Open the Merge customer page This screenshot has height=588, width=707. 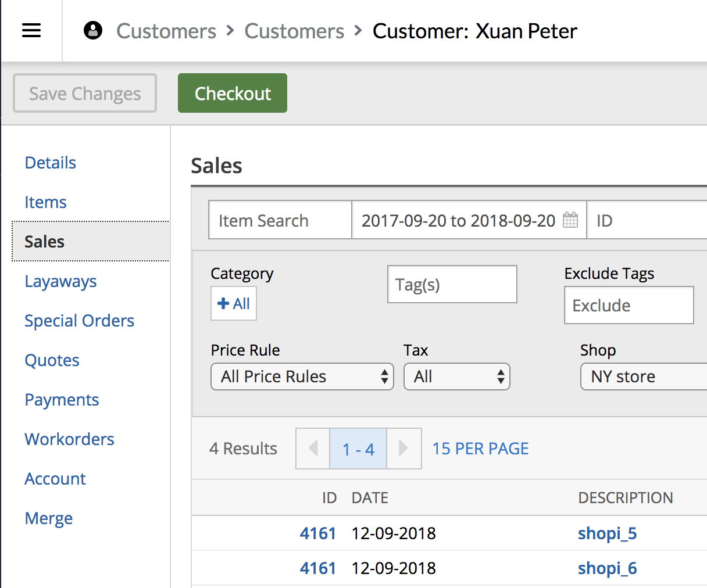point(49,518)
